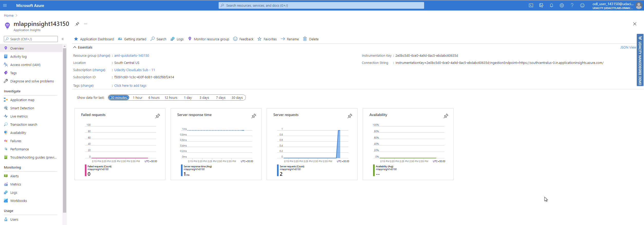Open JSON View link
The image size is (644, 225).
pyautogui.click(x=628, y=47)
